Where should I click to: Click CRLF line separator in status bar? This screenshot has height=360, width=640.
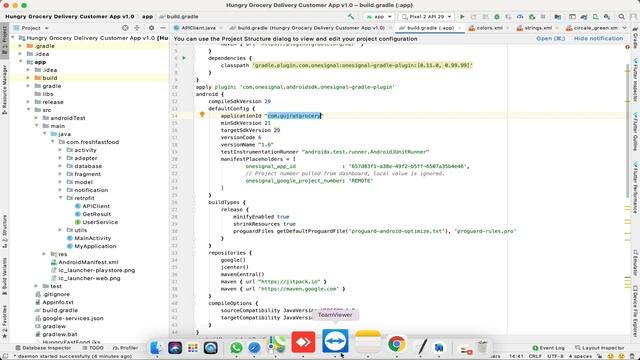pyautogui.click(x=535, y=356)
